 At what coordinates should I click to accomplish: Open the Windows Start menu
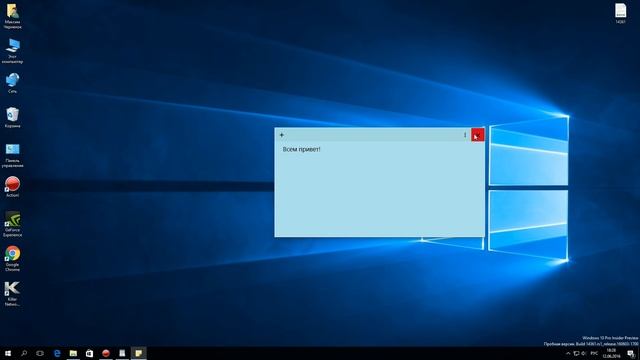(x=8, y=353)
